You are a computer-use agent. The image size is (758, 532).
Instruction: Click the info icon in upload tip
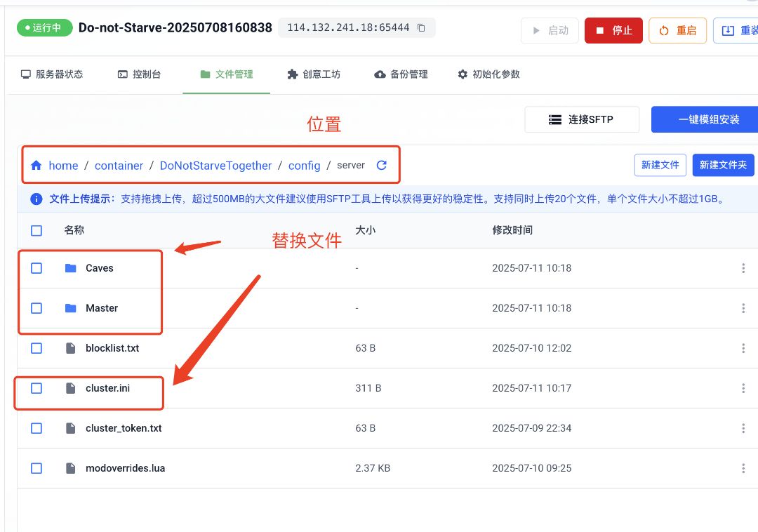point(36,199)
